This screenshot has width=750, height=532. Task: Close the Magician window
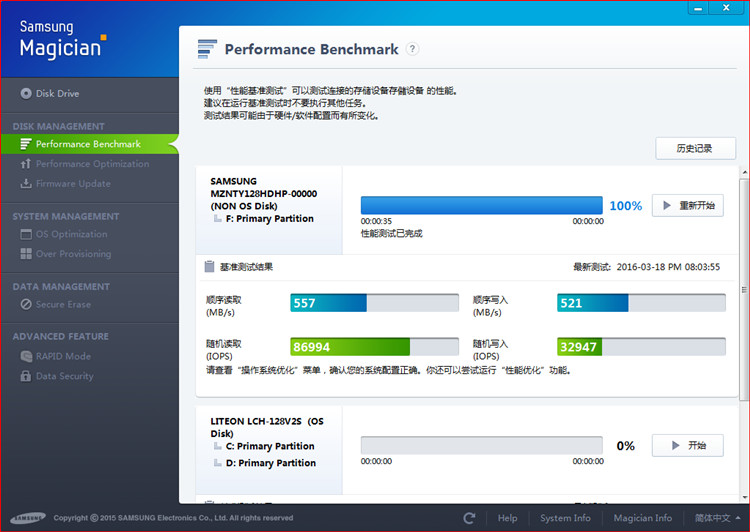(x=726, y=8)
